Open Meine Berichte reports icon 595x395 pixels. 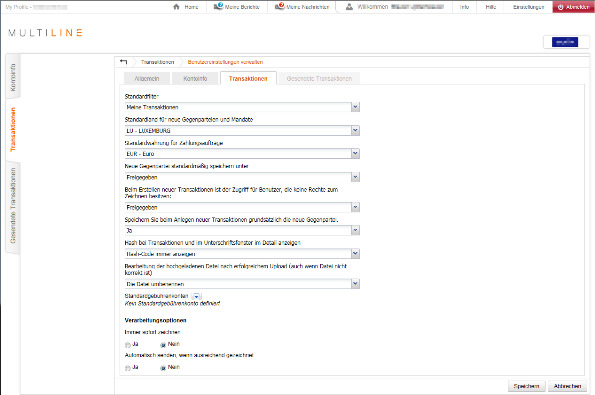pos(218,6)
